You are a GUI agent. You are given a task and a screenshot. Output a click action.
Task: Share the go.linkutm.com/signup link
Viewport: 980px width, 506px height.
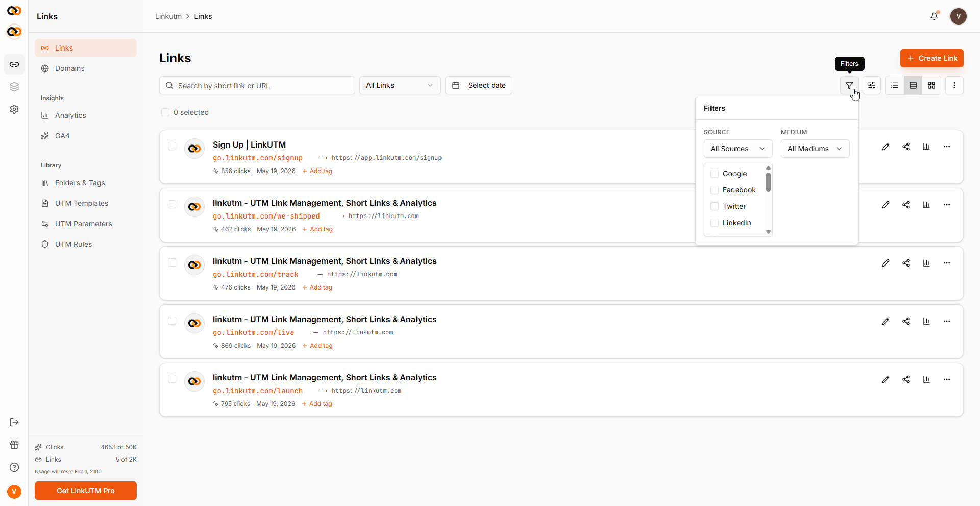[x=906, y=147]
